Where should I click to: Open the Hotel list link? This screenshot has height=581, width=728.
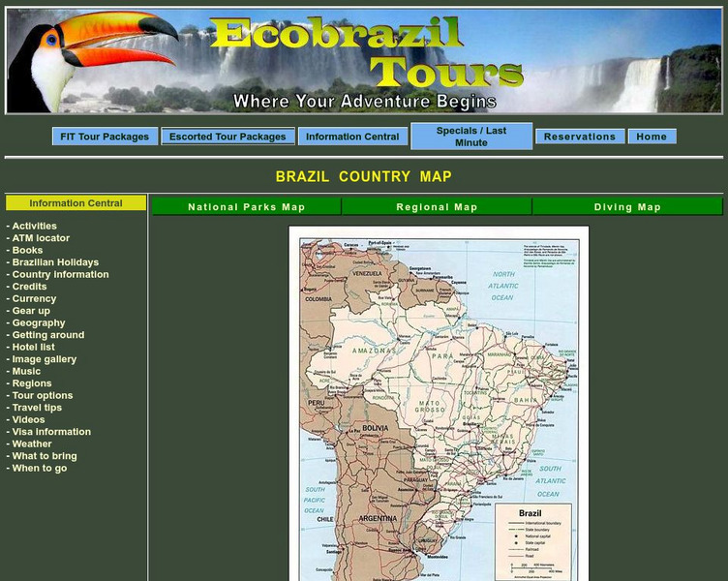point(34,347)
